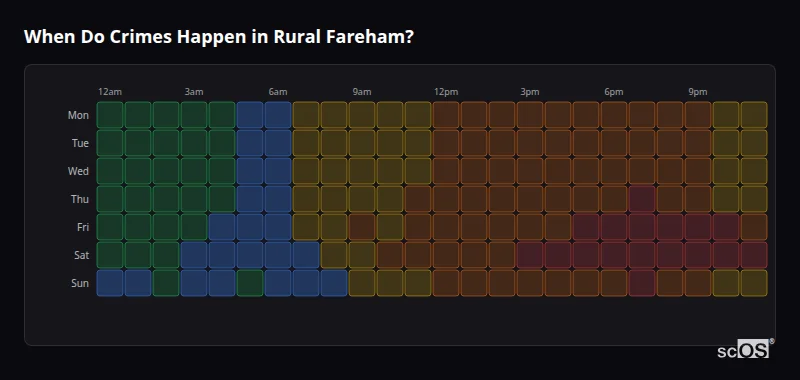Screen dimensions: 800x380
Task: Click the 'Wed' row label
Action: (78, 171)
